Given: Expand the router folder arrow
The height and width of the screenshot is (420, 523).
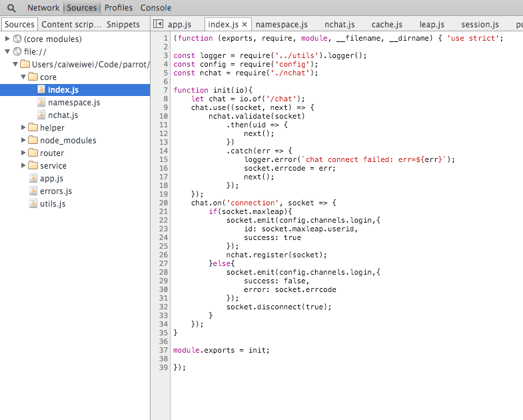Looking at the screenshot, I should pos(24,153).
